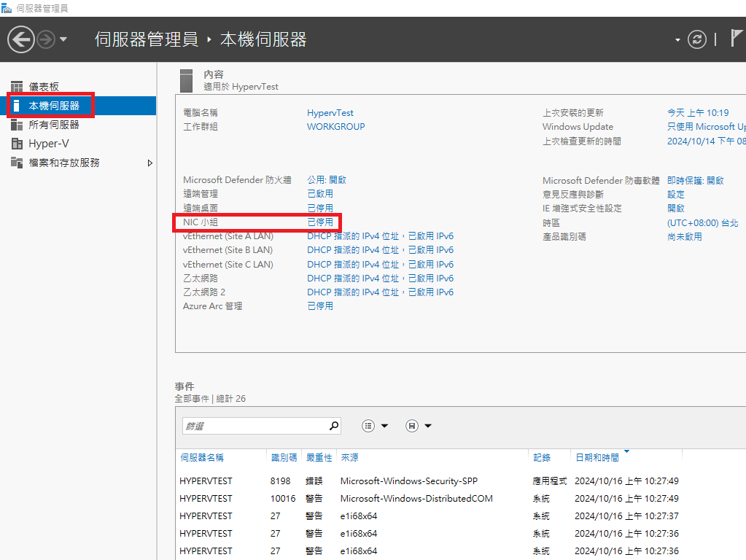The height and width of the screenshot is (560, 746).
Task: Click time zone (UTC+08:00) 台北 link
Action: 703,222
